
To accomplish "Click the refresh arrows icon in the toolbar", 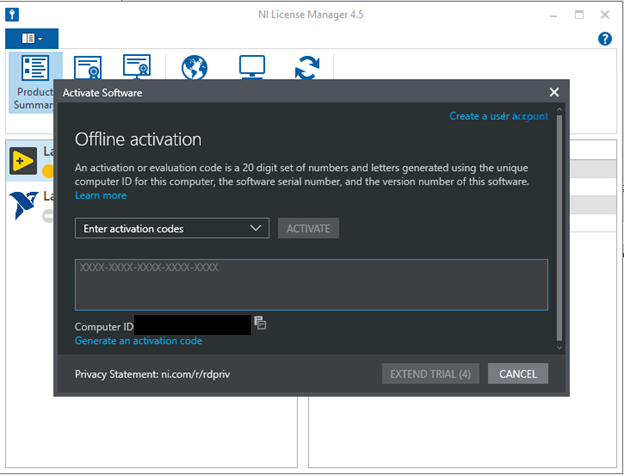I will pos(307,68).
